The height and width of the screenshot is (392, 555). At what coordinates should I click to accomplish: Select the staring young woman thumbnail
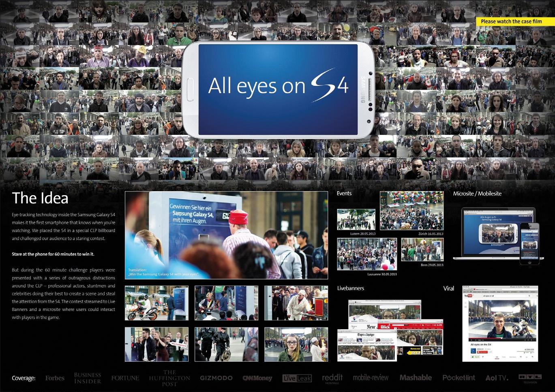coord(296,344)
